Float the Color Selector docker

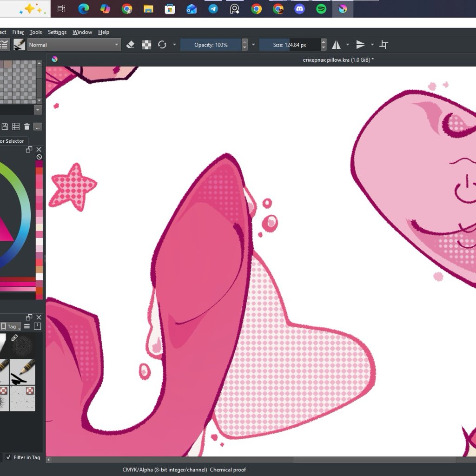[x=29, y=149]
